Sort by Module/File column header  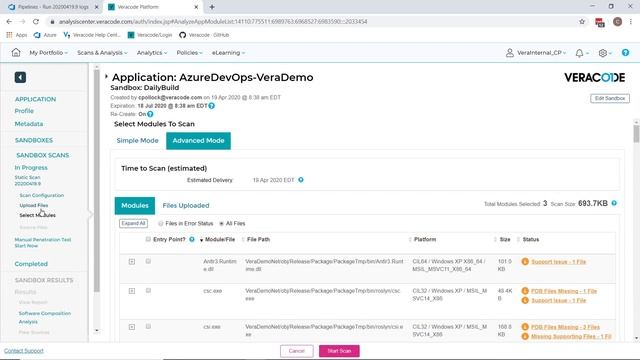coord(220,240)
